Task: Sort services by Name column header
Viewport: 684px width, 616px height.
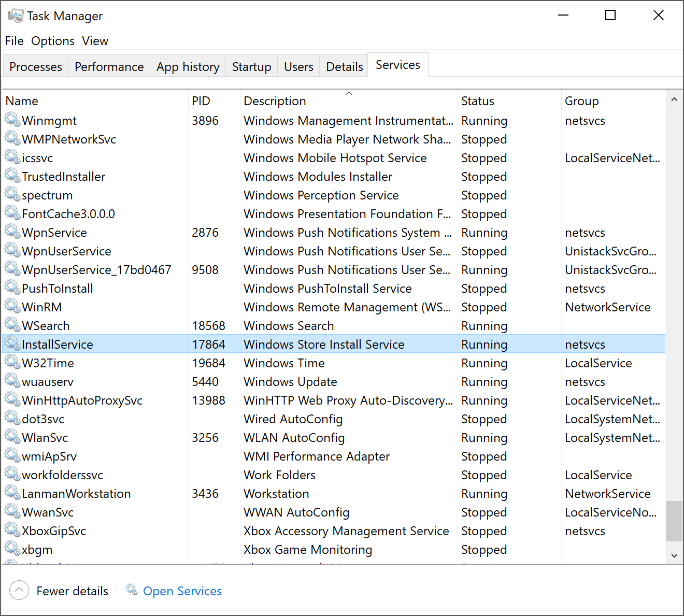Action: 95,101
